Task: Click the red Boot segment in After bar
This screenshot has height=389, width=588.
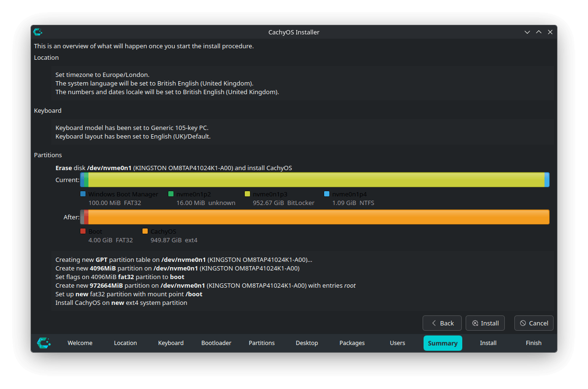Action: 86,217
